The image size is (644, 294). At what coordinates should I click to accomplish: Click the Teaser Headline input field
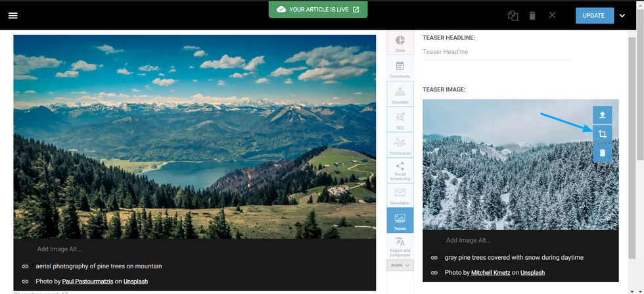[x=497, y=52]
